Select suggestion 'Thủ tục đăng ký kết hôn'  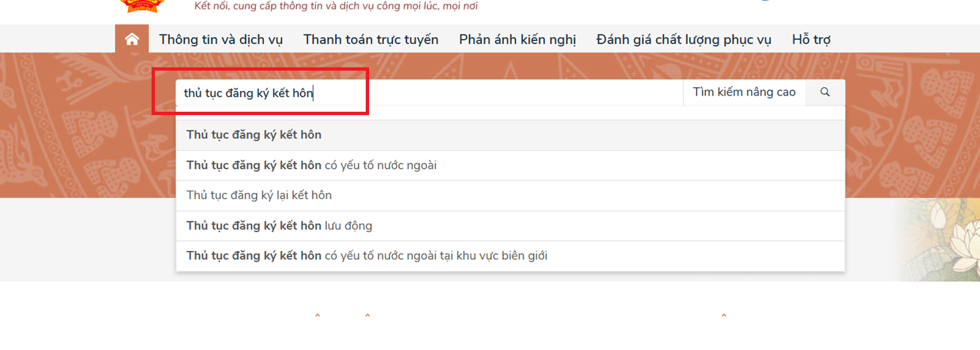[511, 135]
